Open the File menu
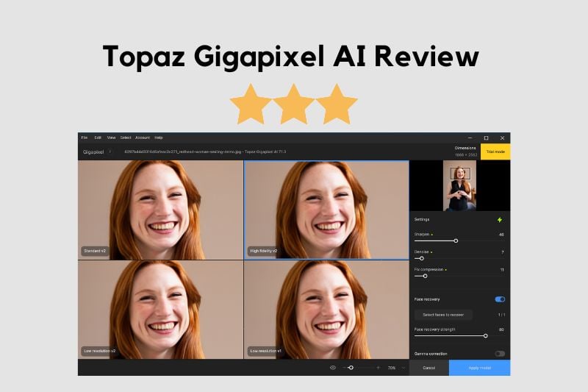 coord(85,138)
